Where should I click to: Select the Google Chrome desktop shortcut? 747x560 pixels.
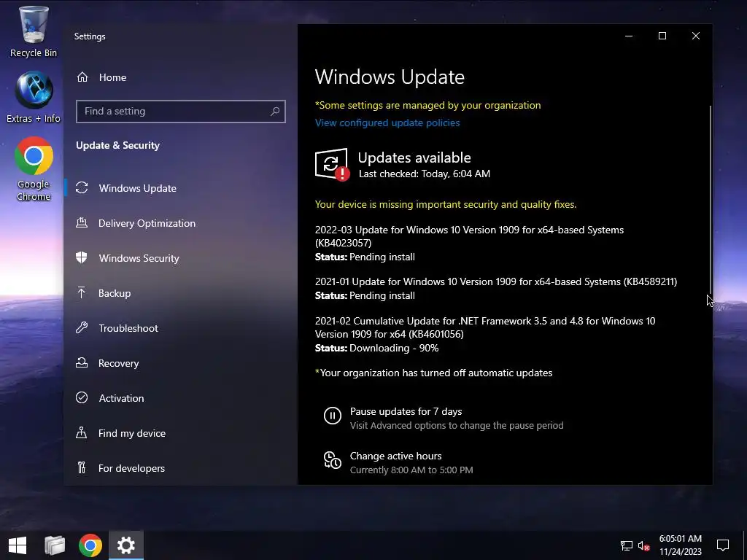[34, 169]
